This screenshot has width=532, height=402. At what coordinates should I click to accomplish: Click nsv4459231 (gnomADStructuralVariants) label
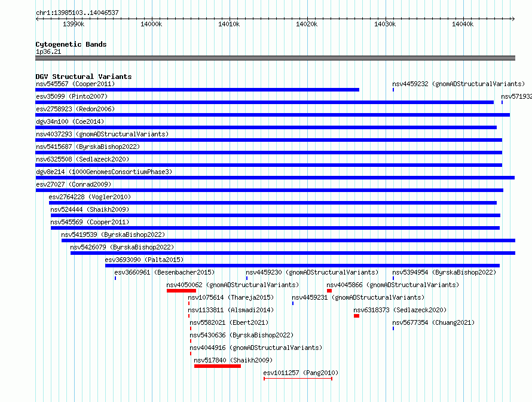point(358,297)
